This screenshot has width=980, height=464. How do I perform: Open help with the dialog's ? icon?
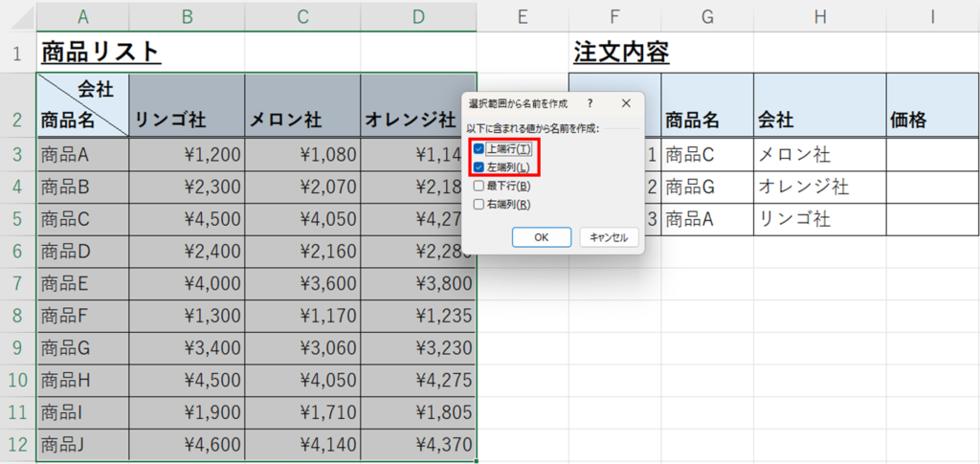590,102
